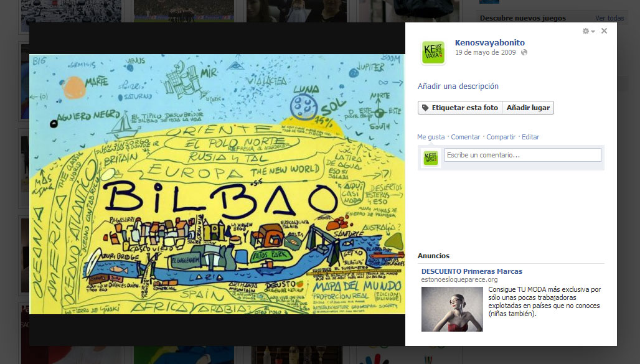Image resolution: width=640 pixels, height=364 pixels.
Task: Focus the Escribe un comentario field
Action: 522,155
